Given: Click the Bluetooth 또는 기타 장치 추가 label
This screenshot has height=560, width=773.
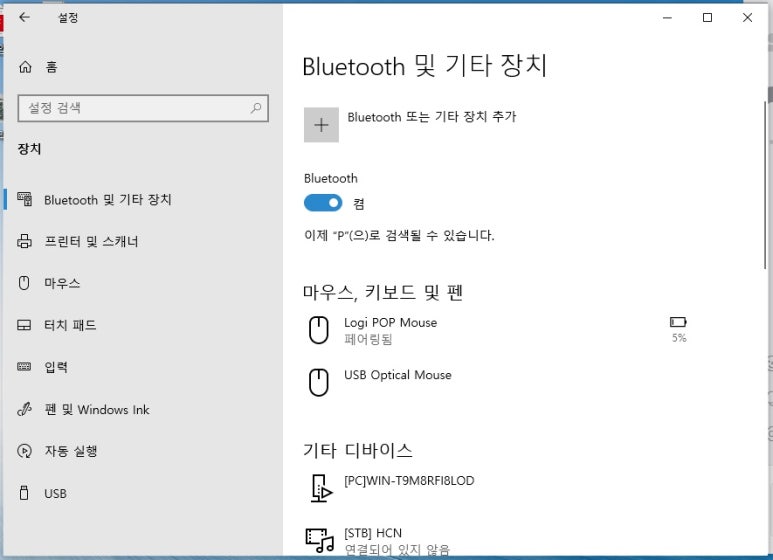Looking at the screenshot, I should pos(432,117).
